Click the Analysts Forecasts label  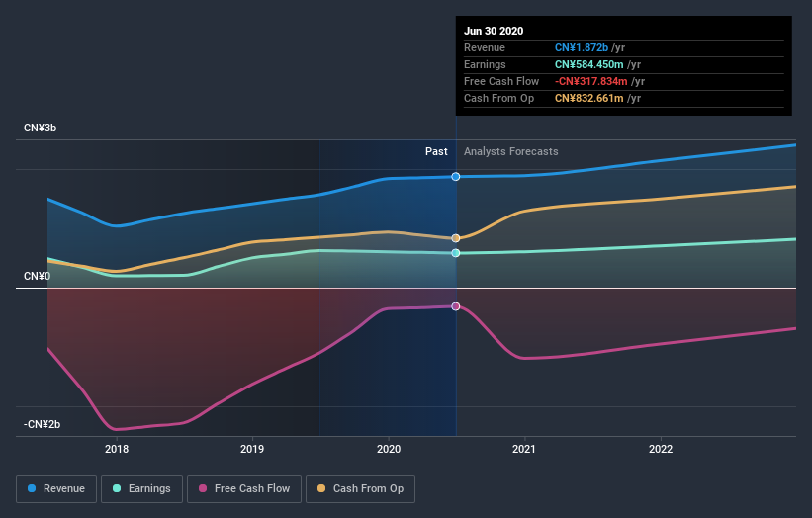coord(511,151)
